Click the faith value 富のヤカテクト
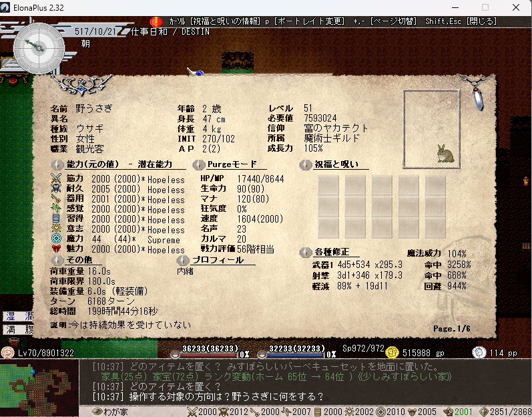 click(336, 128)
